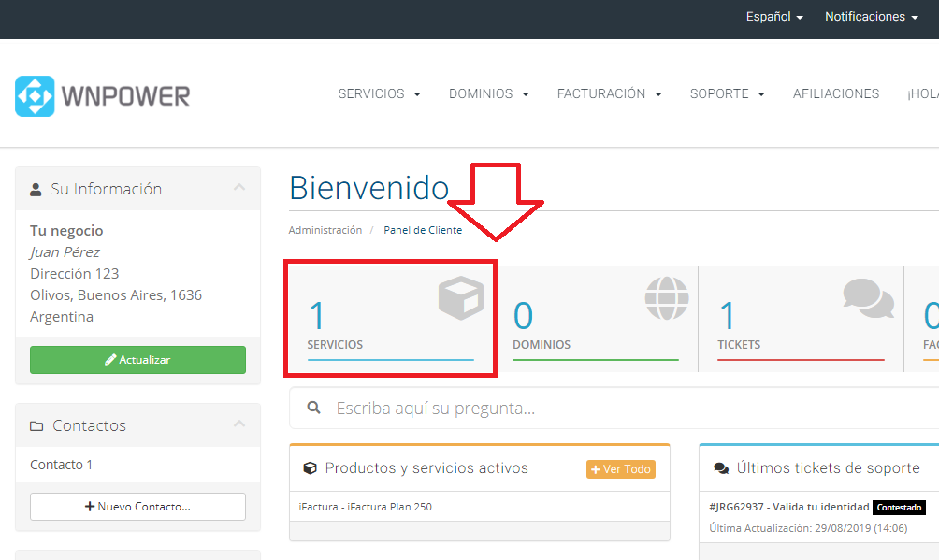Open the Español language dropdown
The width and height of the screenshot is (939, 560).
coord(774,17)
